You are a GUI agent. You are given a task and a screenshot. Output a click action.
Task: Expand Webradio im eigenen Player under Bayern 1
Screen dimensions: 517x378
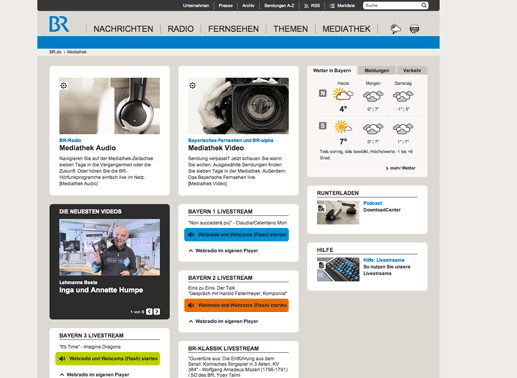click(x=223, y=251)
